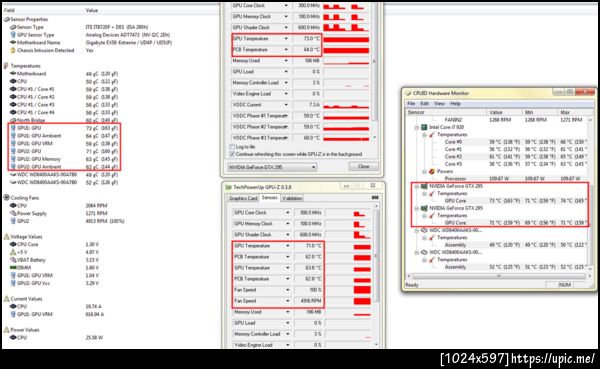Select the Core #0 row in HWMonitor
The width and height of the screenshot is (600, 369).
(x=496, y=142)
